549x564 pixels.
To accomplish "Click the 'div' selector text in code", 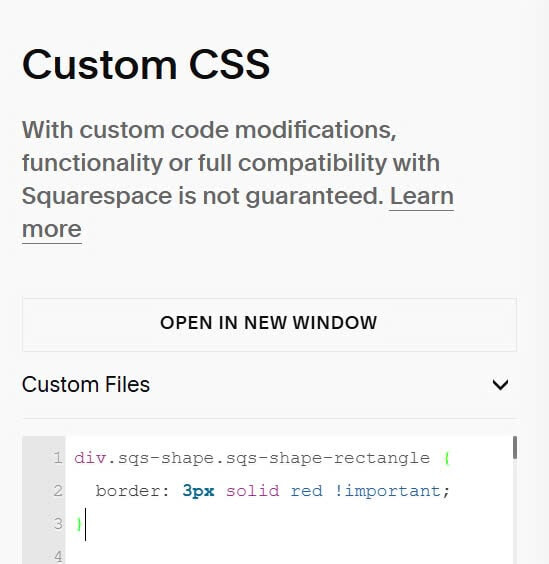I will point(90,458).
